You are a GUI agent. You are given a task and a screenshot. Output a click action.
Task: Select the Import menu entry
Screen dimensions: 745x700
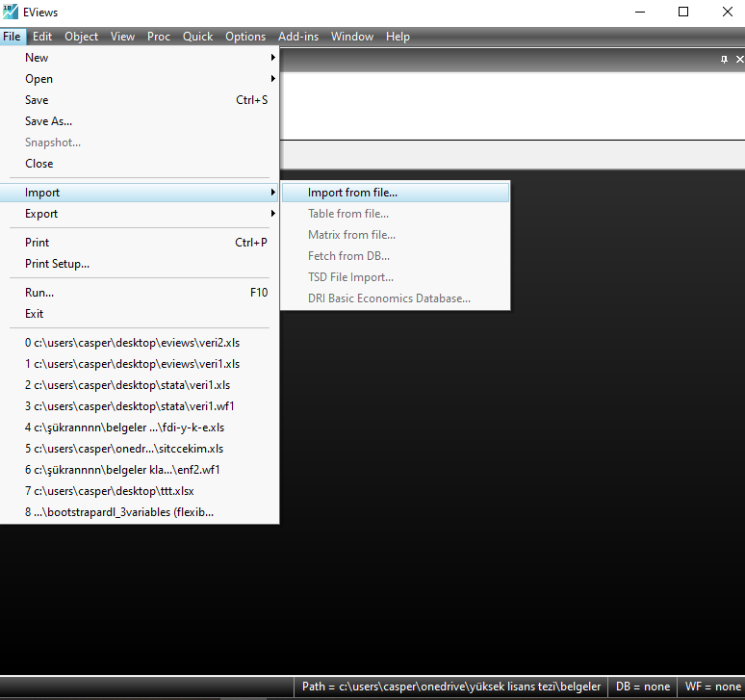coord(140,193)
